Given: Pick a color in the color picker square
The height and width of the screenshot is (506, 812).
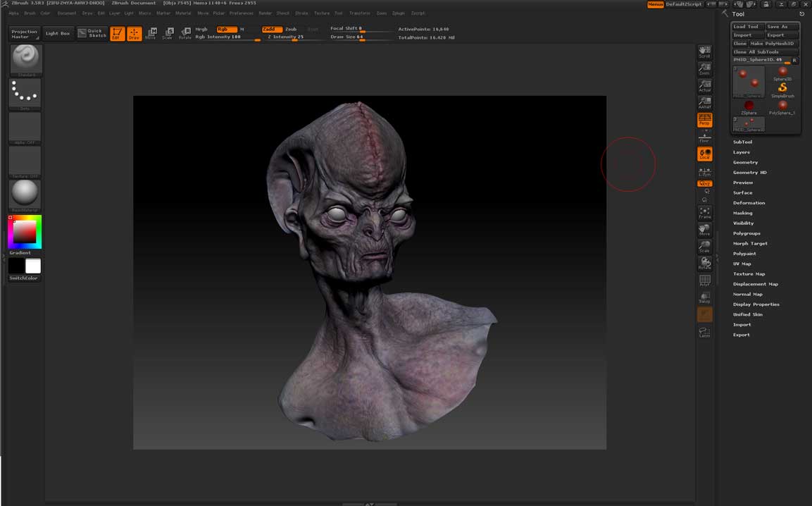Looking at the screenshot, I should 25,232.
